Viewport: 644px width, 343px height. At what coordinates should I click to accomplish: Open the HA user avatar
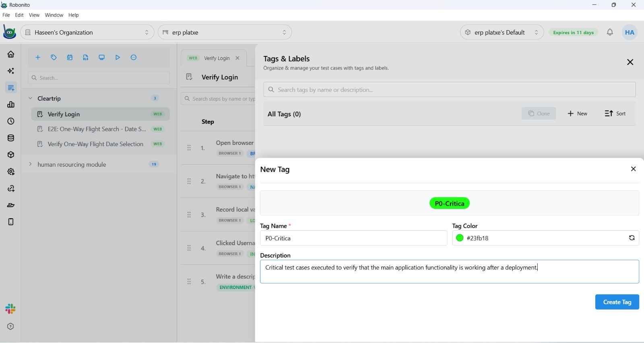(x=630, y=32)
